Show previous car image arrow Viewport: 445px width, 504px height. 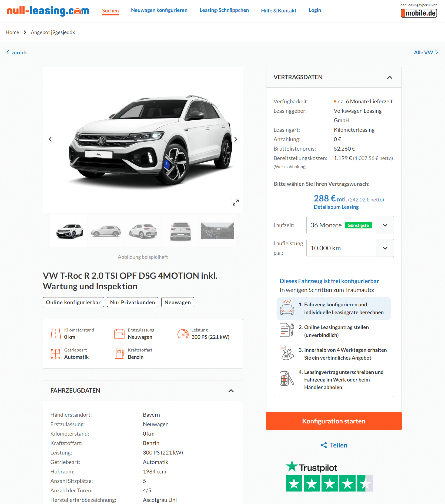tap(50, 139)
